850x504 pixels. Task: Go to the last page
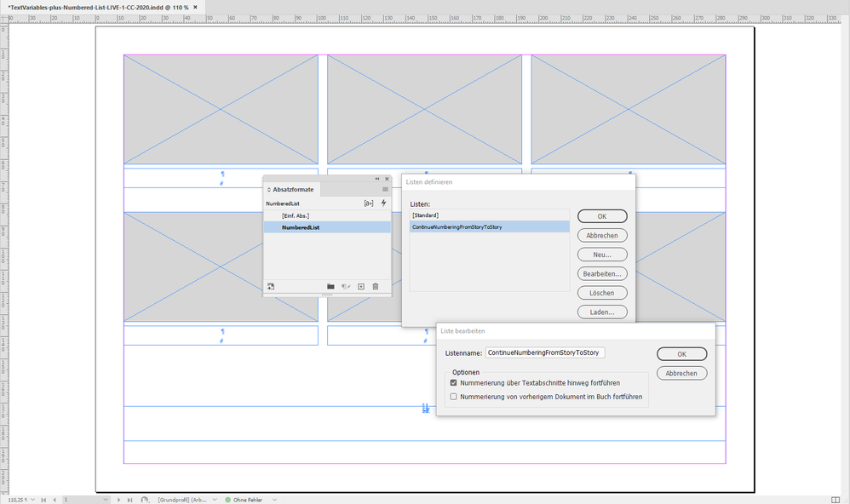point(129,500)
